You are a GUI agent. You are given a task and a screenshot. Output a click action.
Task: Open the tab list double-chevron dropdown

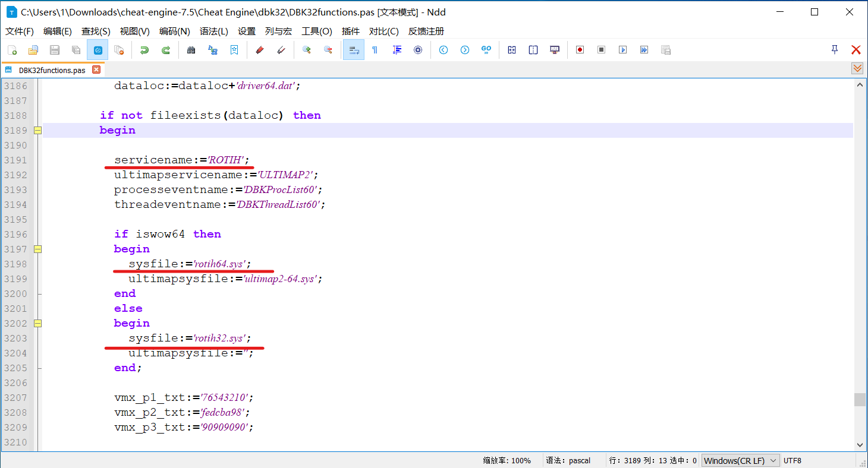(857, 69)
